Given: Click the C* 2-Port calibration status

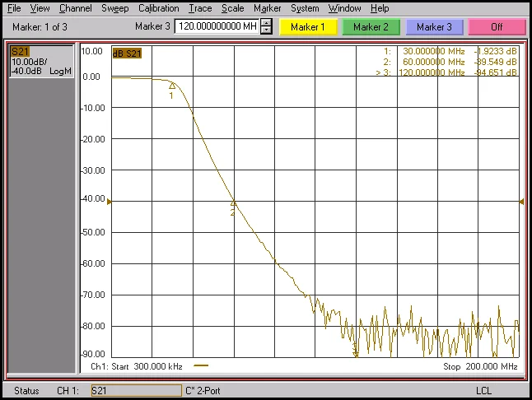Looking at the screenshot, I should tap(203, 391).
